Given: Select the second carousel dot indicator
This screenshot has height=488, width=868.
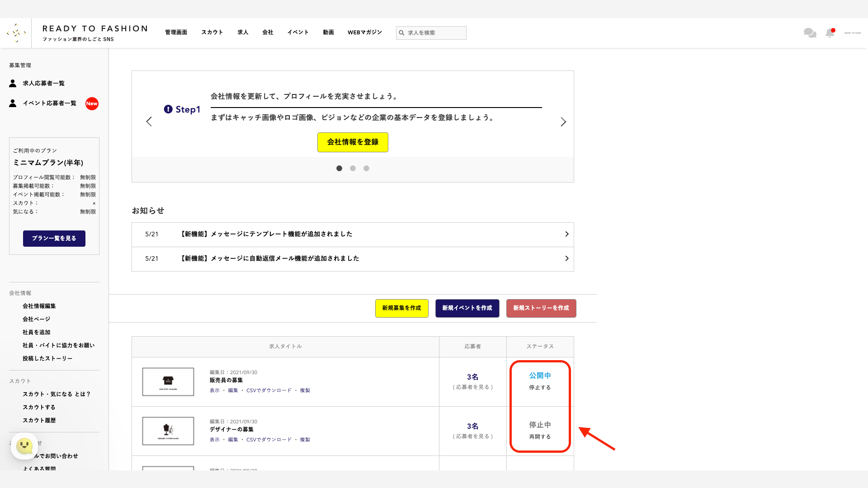Looking at the screenshot, I should (353, 169).
